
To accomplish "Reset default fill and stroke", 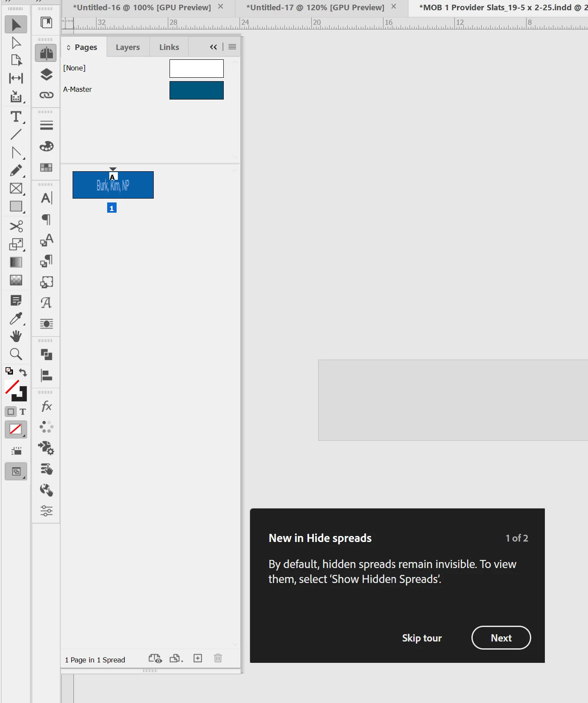I will 9,371.
